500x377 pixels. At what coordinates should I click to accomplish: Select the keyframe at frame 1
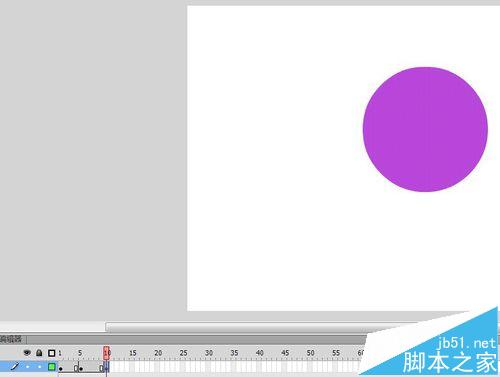(61, 369)
